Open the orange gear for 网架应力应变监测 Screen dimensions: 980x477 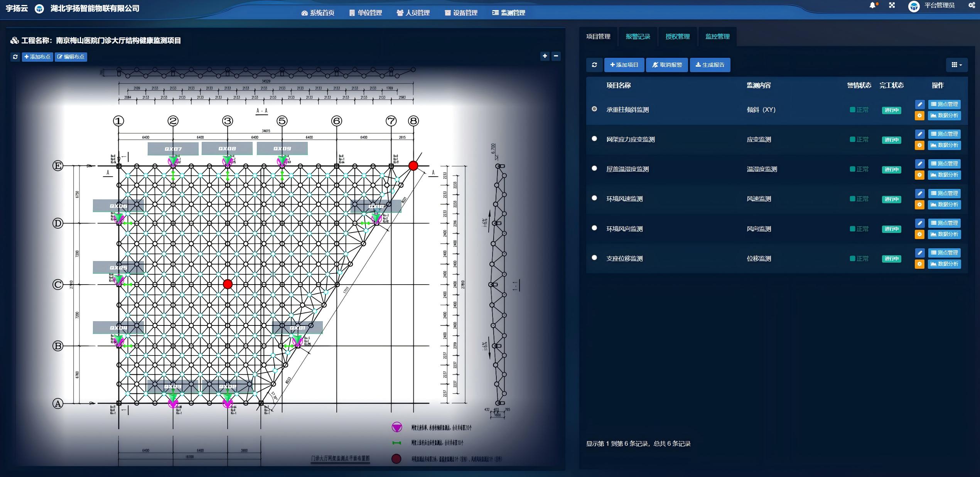tap(919, 145)
